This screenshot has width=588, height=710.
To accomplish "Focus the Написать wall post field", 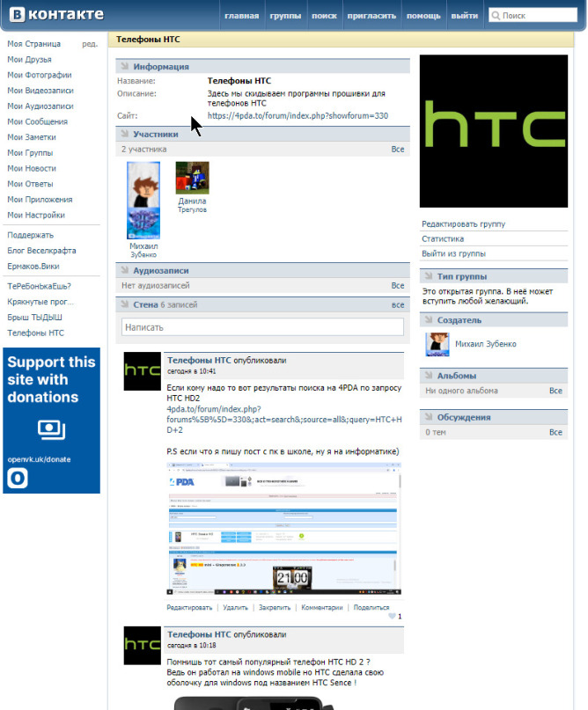I will 262,327.
